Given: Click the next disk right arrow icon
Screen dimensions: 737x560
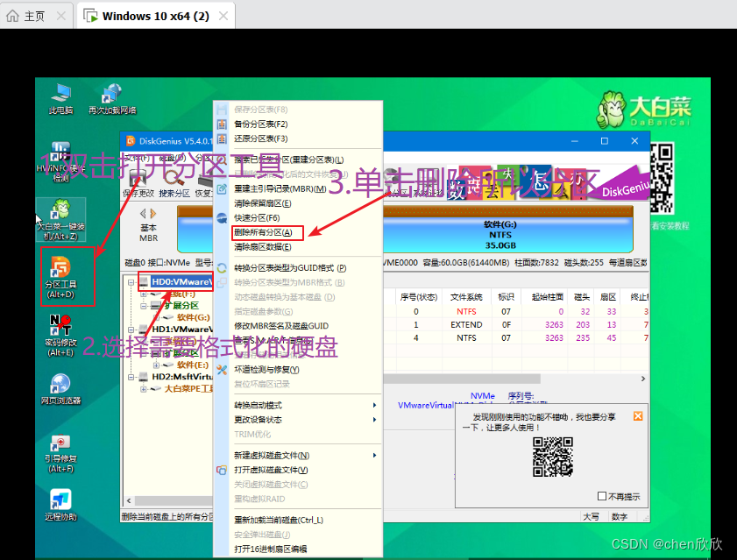Looking at the screenshot, I should tap(152, 214).
